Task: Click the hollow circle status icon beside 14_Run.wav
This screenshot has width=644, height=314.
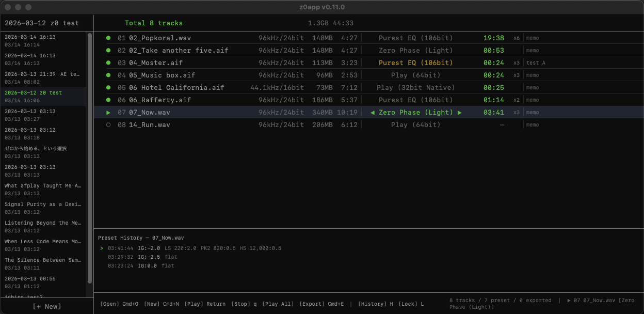Action: click(x=108, y=124)
